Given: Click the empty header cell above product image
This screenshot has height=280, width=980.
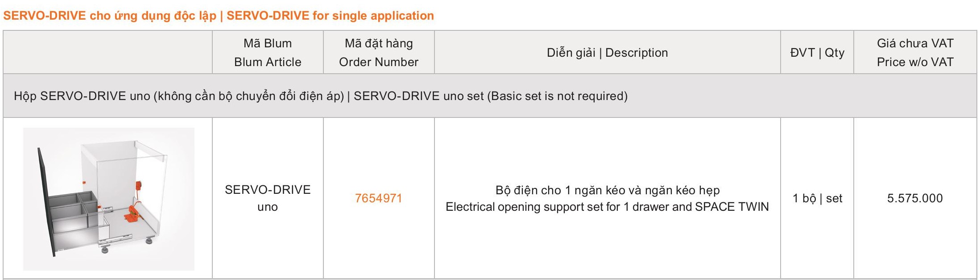Looking at the screenshot, I should 108,52.
